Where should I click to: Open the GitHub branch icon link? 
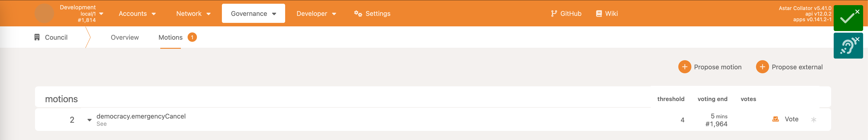pyautogui.click(x=554, y=14)
